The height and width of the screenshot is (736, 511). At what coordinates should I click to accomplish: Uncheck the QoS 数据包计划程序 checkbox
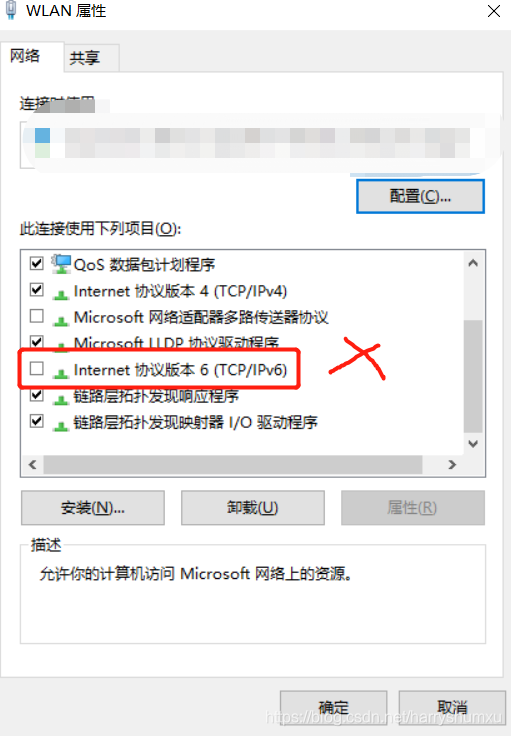37,263
